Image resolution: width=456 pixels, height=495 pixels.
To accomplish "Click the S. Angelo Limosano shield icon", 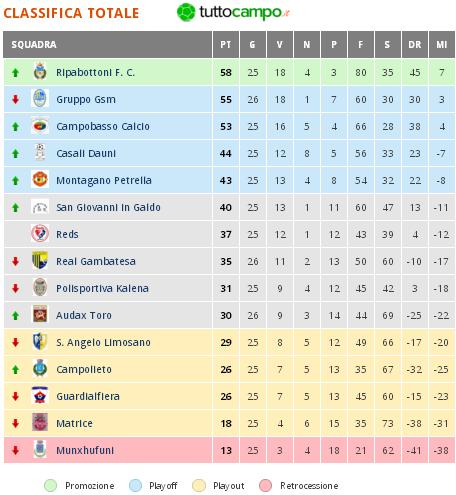I will click(40, 342).
